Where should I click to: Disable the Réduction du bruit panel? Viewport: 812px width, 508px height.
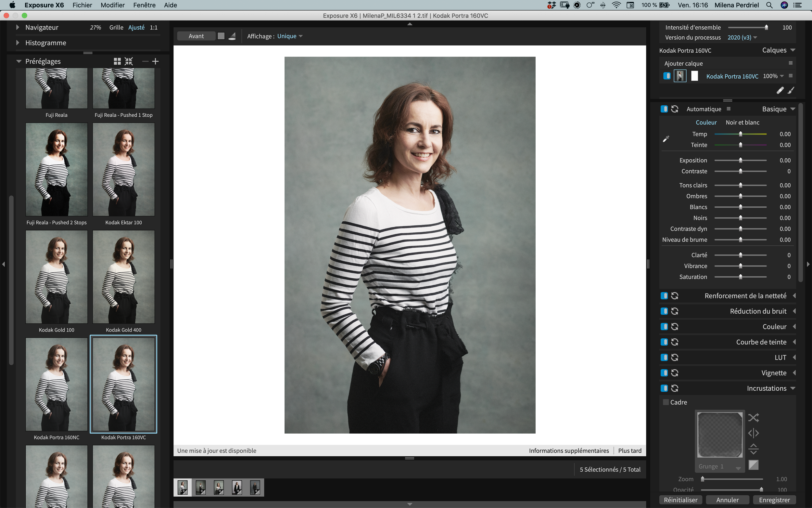coord(664,311)
